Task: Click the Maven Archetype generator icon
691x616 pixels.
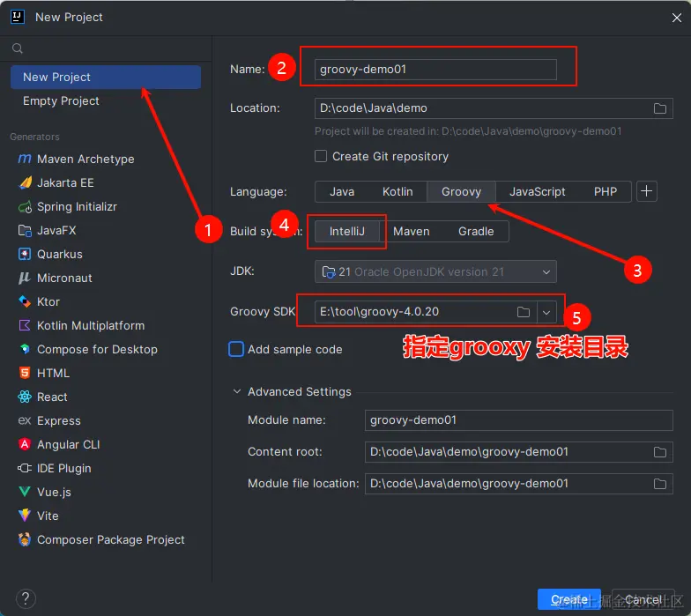Action: click(x=25, y=159)
